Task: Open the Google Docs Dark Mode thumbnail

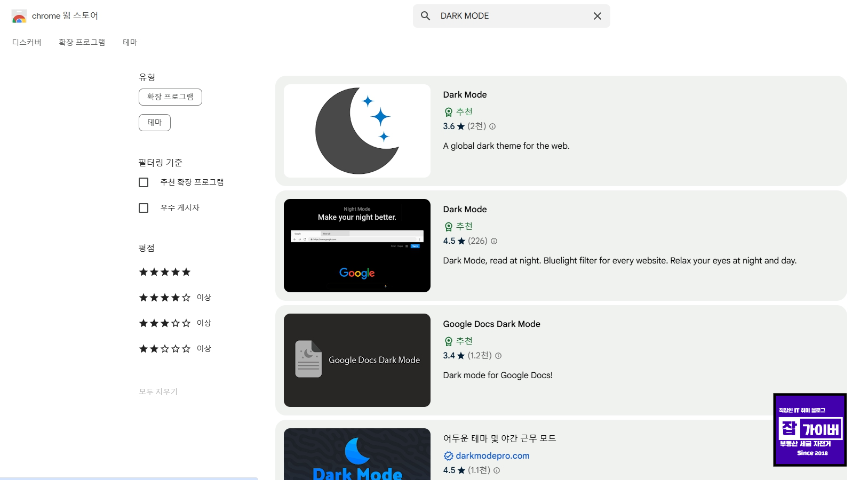Action: click(x=357, y=360)
